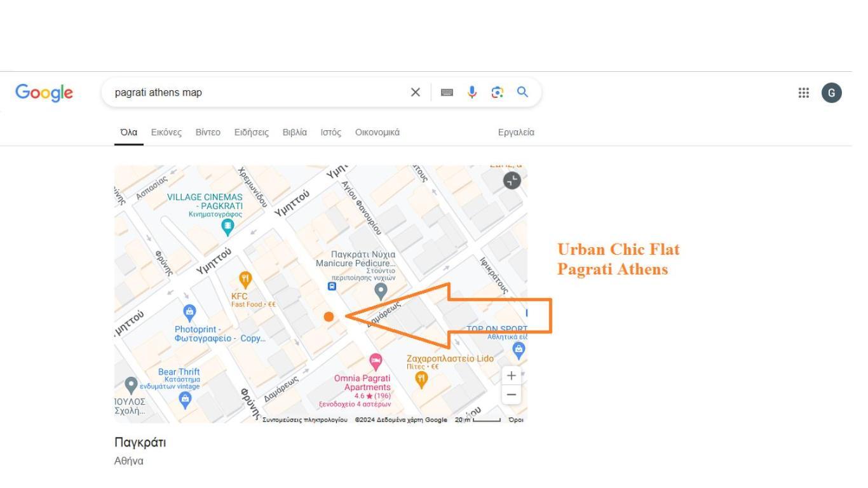
Task: Click the TOP ON SPORT label
Action: click(497, 333)
